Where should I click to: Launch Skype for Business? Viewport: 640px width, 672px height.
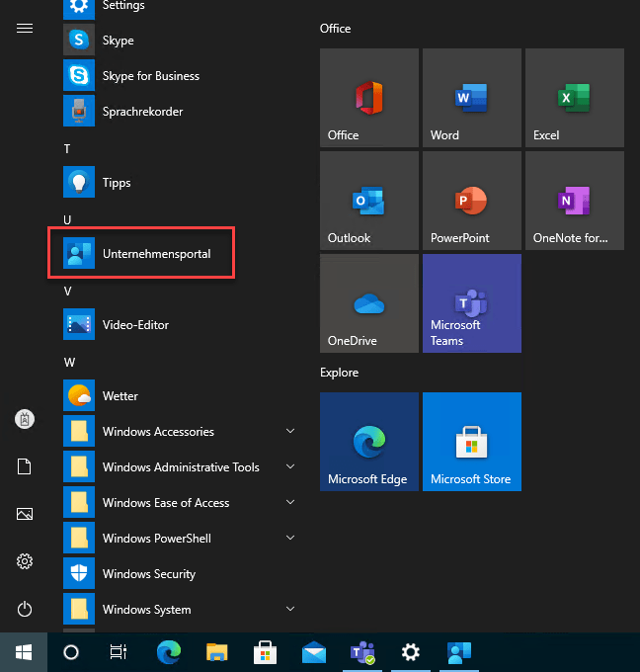click(150, 76)
